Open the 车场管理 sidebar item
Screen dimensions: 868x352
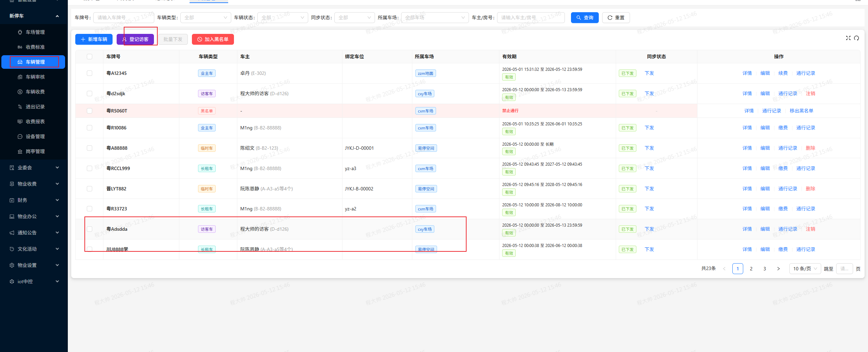[x=34, y=32]
